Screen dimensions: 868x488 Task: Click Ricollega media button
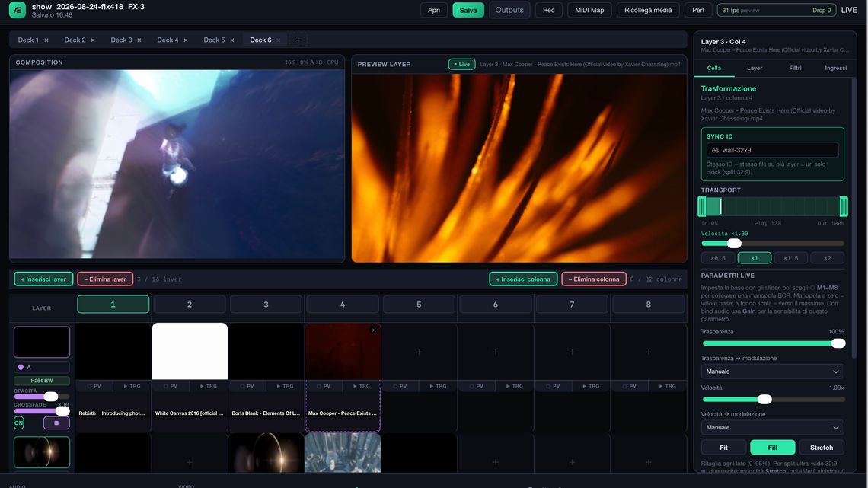[x=648, y=10]
